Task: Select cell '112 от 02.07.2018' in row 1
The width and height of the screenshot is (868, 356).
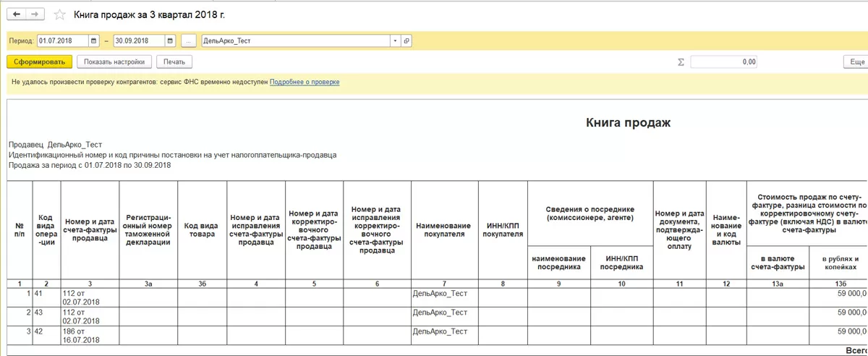Action: click(90, 297)
